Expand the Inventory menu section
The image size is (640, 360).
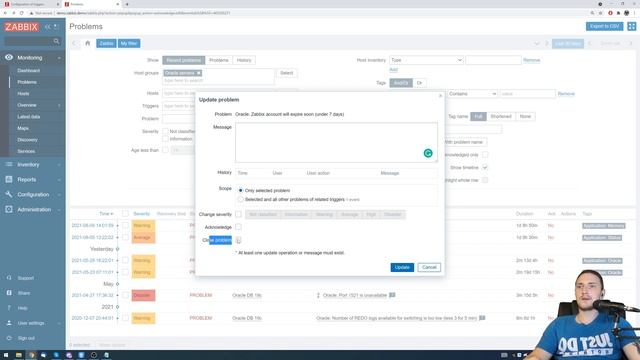pos(59,165)
